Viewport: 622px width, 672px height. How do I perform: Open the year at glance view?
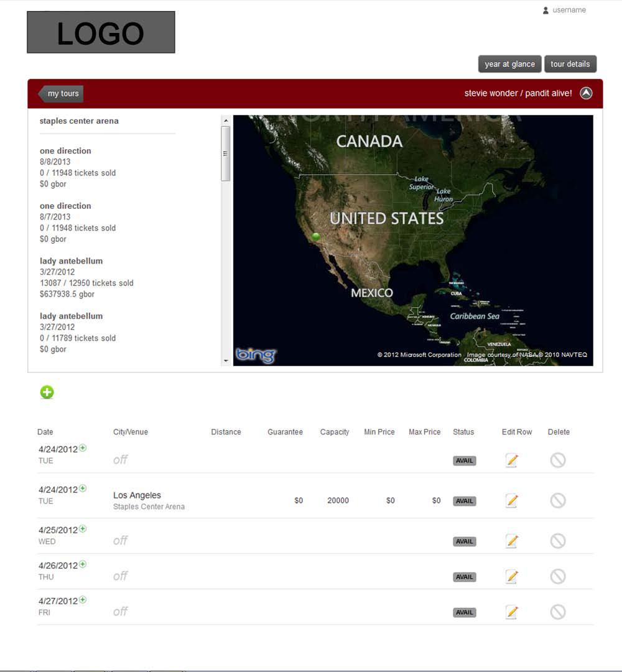(509, 64)
